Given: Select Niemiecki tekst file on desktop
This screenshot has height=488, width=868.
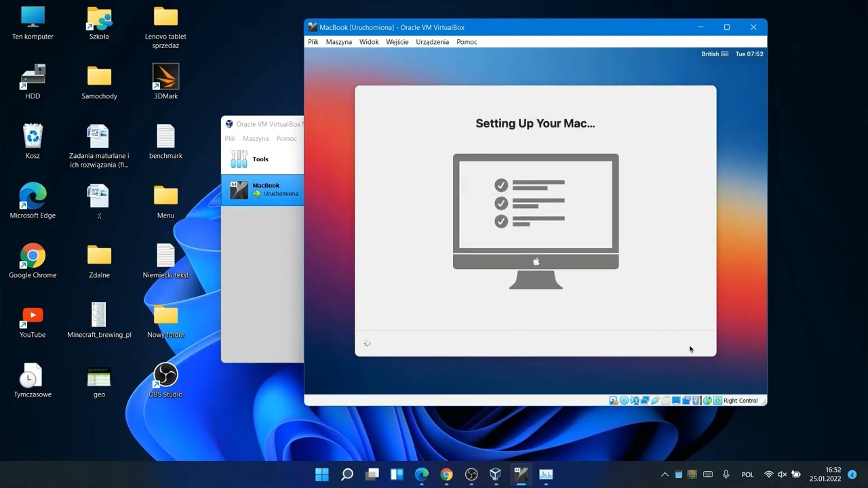Looking at the screenshot, I should [165, 262].
